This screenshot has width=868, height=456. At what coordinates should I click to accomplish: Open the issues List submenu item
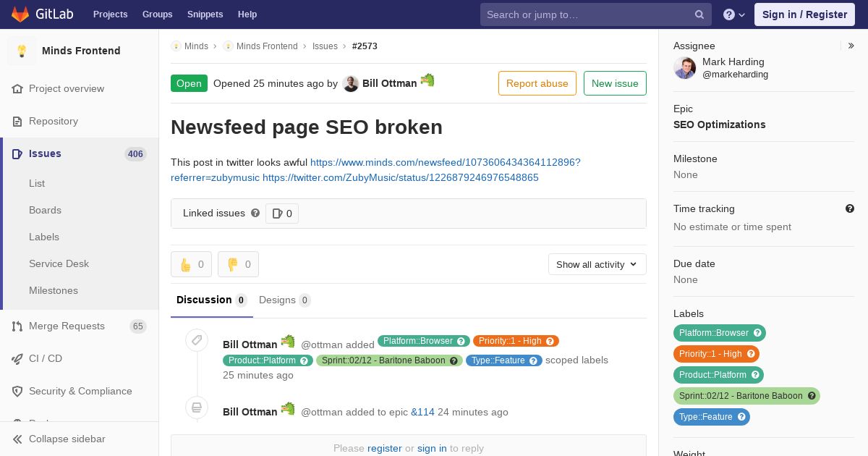pyautogui.click(x=37, y=183)
